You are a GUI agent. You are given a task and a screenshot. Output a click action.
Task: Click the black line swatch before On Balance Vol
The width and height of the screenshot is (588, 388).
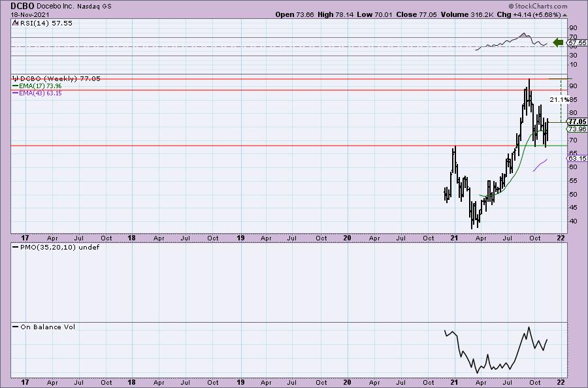(x=15, y=327)
